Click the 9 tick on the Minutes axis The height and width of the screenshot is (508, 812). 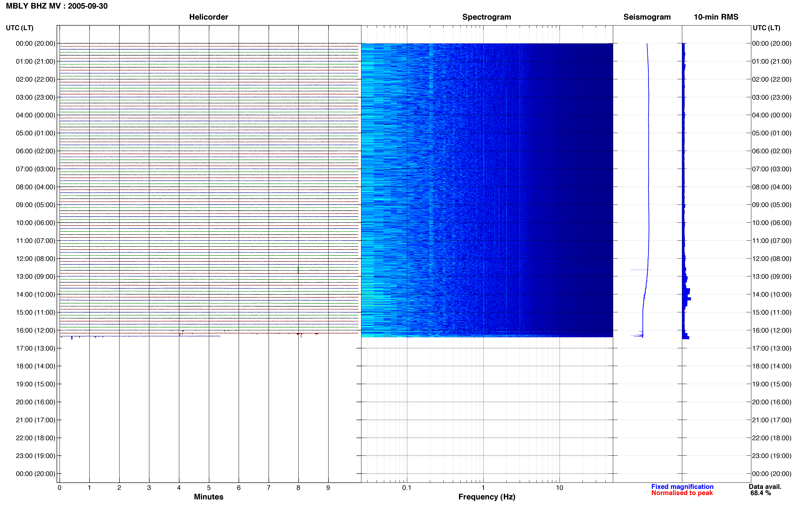coord(328,488)
